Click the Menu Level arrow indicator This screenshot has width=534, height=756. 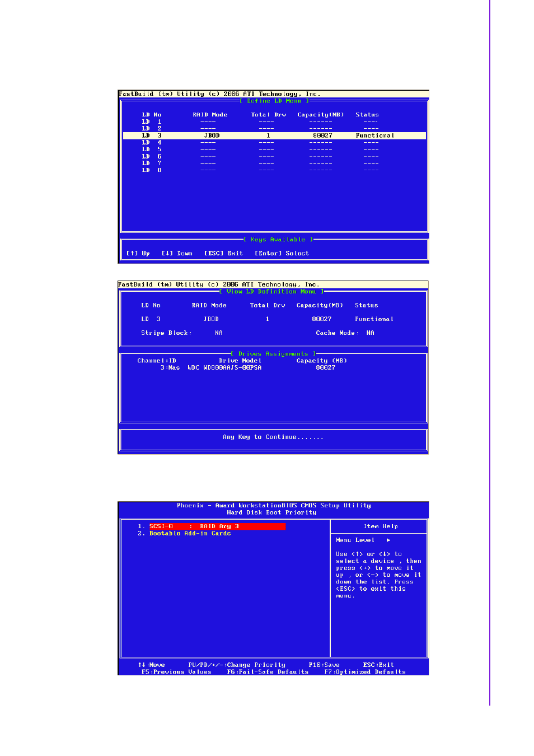(388, 540)
